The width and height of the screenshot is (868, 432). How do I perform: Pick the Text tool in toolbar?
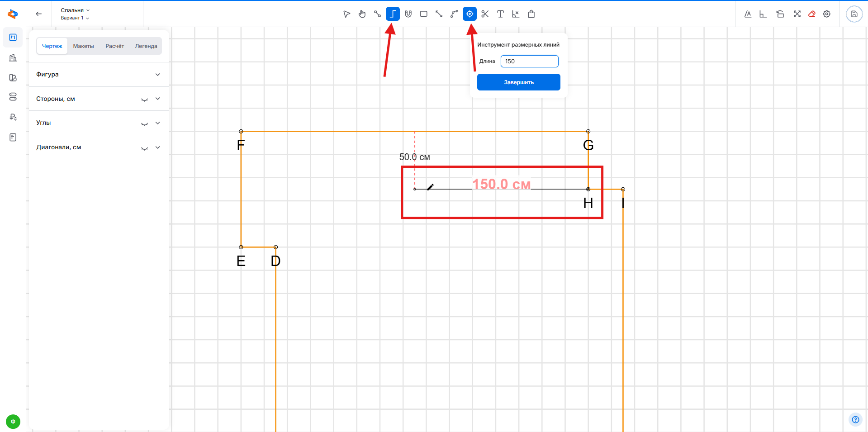(x=500, y=14)
